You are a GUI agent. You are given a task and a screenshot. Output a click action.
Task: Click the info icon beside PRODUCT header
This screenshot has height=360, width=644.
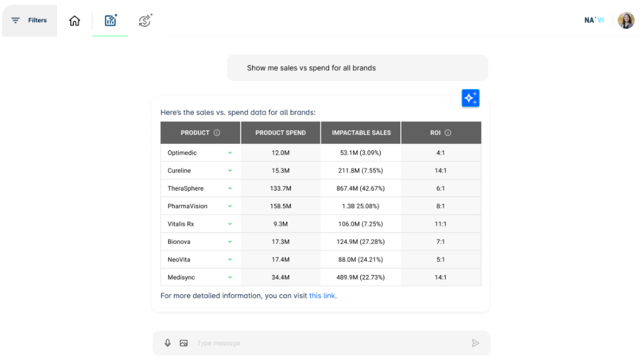(x=217, y=133)
